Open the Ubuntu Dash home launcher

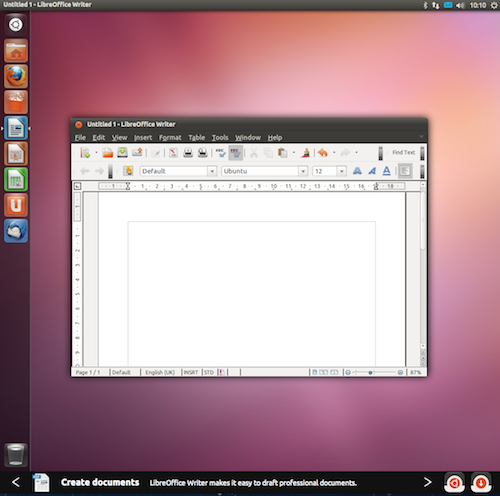pos(15,25)
